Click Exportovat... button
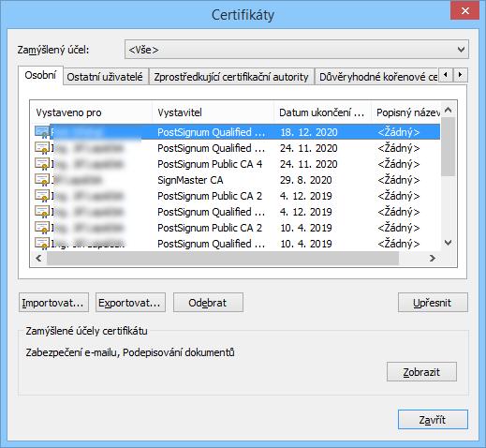The width and height of the screenshot is (486, 448). (x=130, y=303)
